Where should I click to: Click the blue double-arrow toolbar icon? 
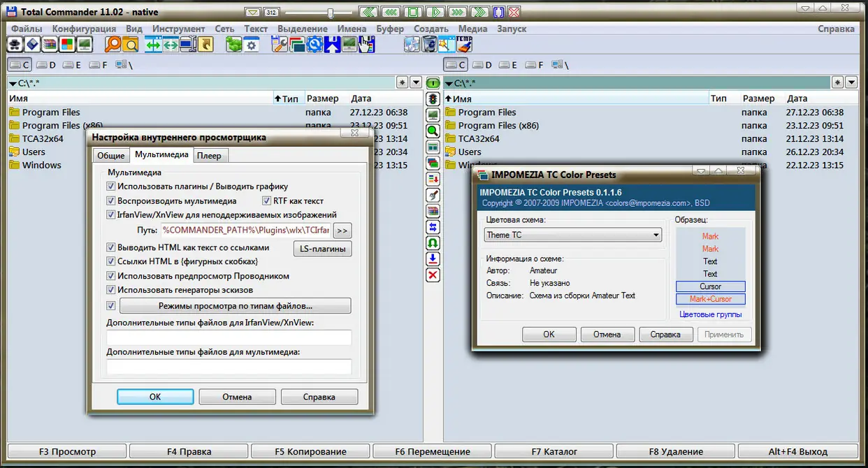(152, 44)
